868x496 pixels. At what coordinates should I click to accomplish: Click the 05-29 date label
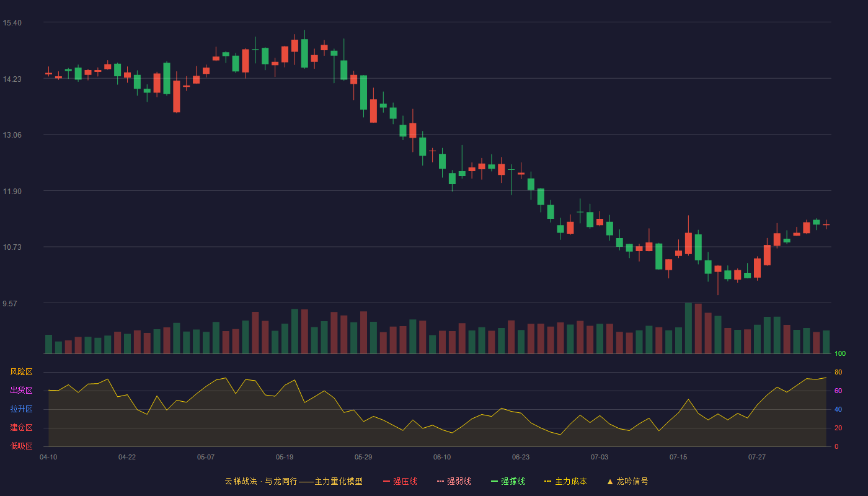pyautogui.click(x=363, y=457)
